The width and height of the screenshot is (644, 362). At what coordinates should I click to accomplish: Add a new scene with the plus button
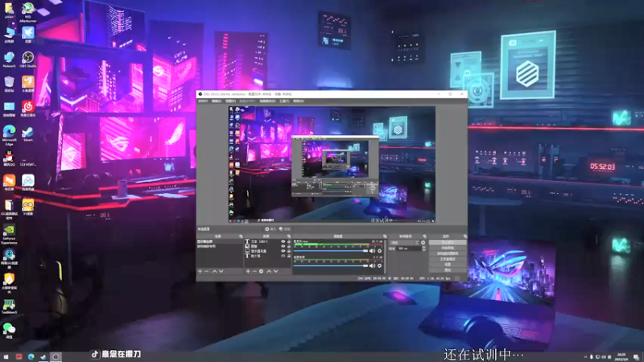pyautogui.click(x=200, y=271)
